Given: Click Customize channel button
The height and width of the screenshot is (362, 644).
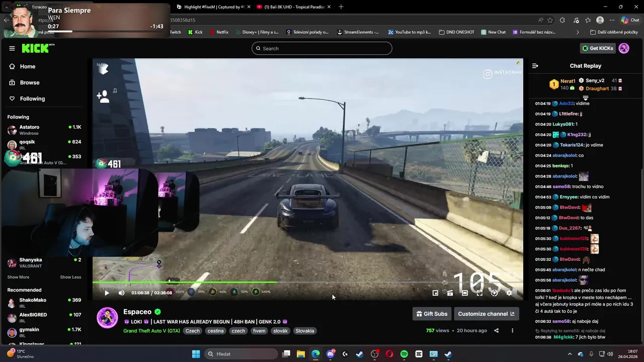Looking at the screenshot, I should [487, 314].
